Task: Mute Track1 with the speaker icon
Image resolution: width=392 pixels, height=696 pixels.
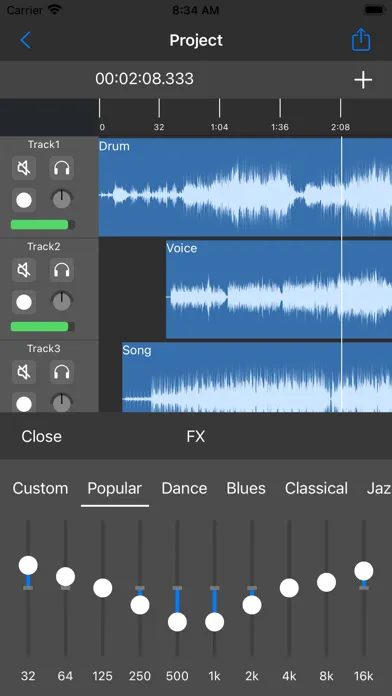Action: tap(24, 168)
